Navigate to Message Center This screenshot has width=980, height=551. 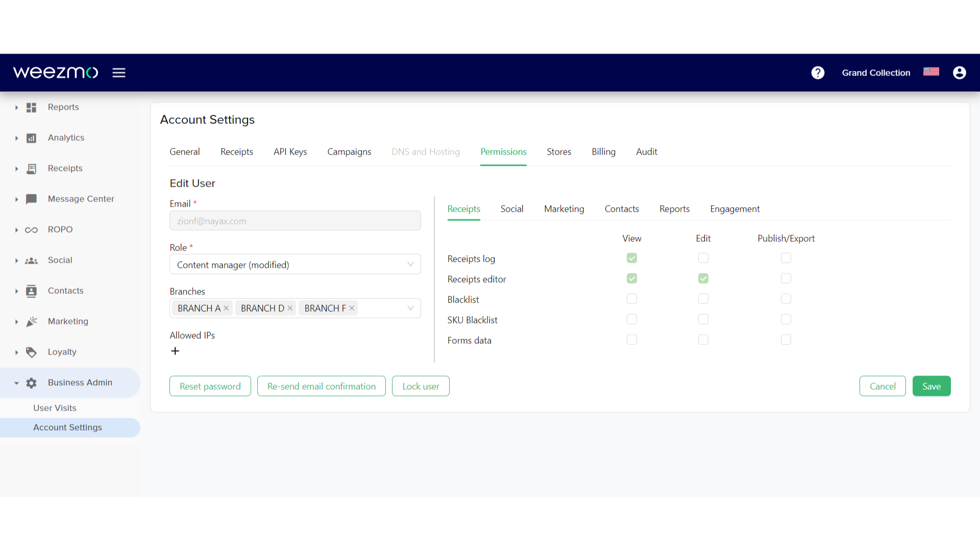click(81, 198)
